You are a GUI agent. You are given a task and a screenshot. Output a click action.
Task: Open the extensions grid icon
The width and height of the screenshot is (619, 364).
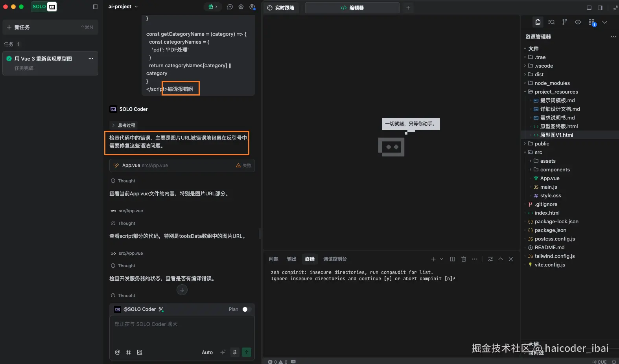pyautogui.click(x=592, y=22)
